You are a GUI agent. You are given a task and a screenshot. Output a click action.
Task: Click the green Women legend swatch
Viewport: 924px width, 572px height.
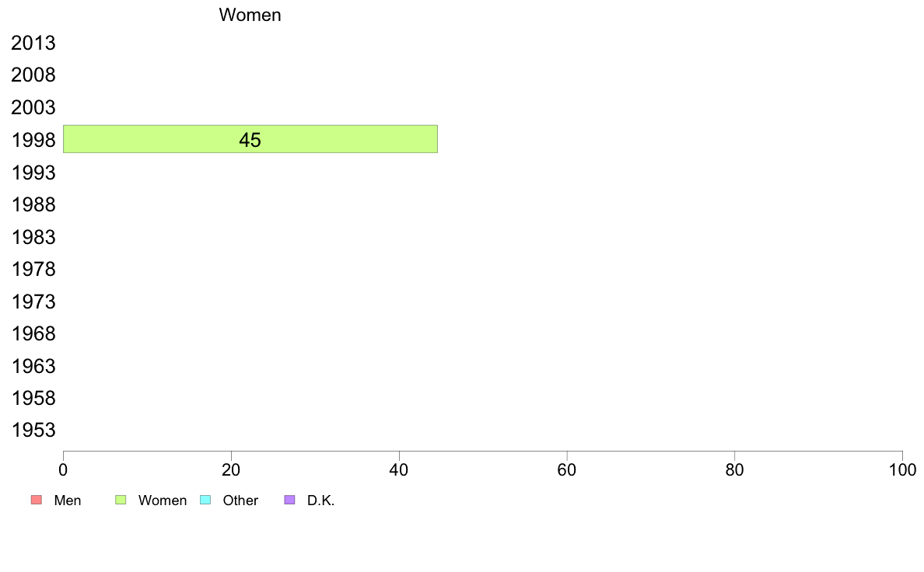click(x=121, y=500)
